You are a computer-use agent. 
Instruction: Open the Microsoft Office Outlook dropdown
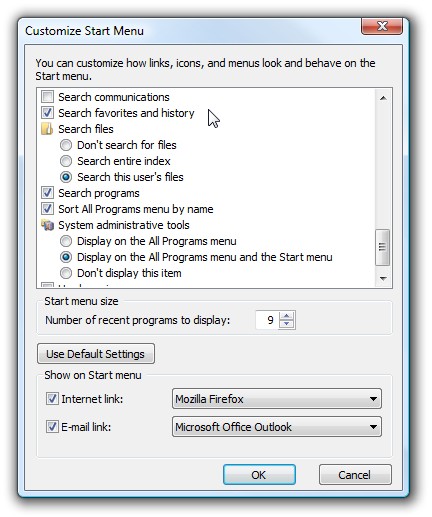(277, 427)
